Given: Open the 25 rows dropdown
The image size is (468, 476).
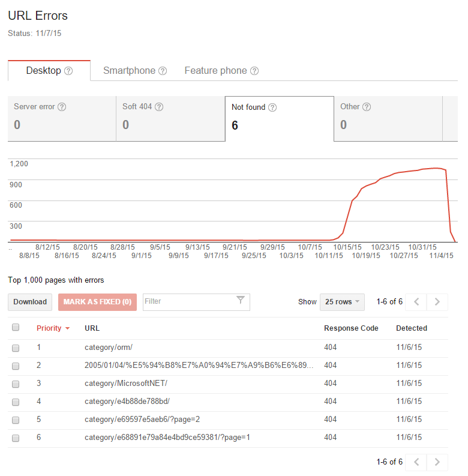Looking at the screenshot, I should 341,302.
